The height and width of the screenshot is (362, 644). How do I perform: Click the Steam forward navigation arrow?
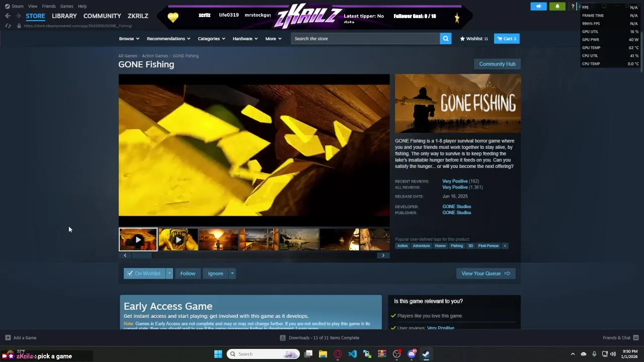(x=18, y=16)
